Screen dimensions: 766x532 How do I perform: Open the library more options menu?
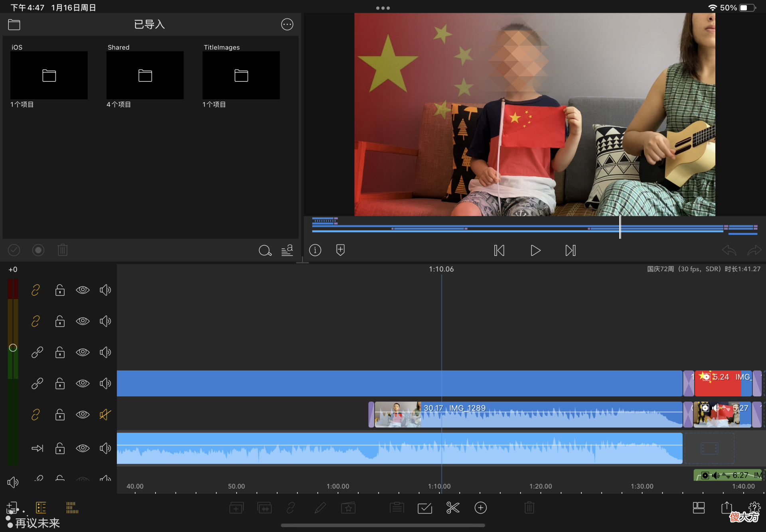tap(287, 25)
